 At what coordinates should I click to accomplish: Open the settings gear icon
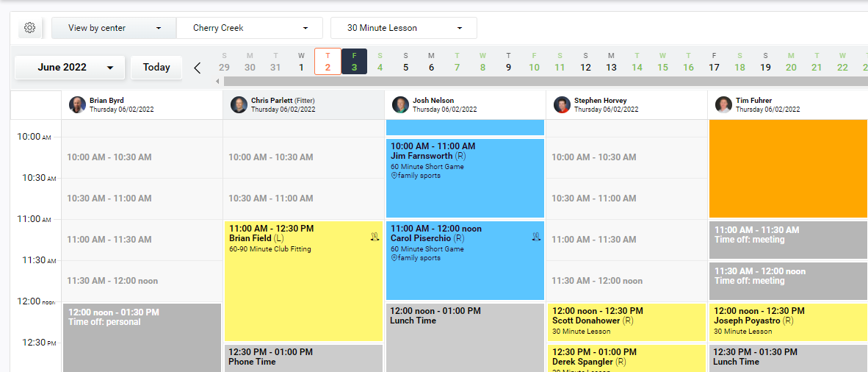pos(30,28)
